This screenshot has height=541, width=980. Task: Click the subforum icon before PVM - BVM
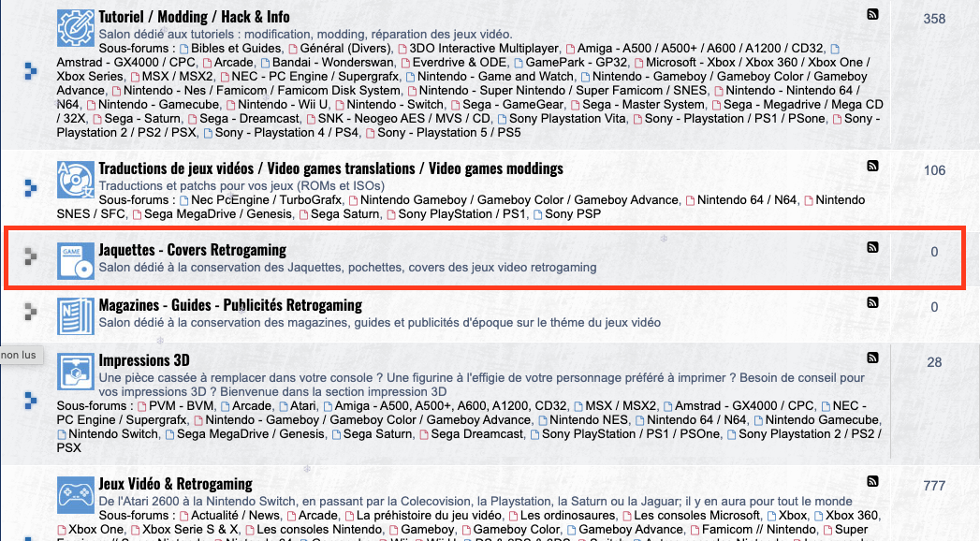coord(142,407)
